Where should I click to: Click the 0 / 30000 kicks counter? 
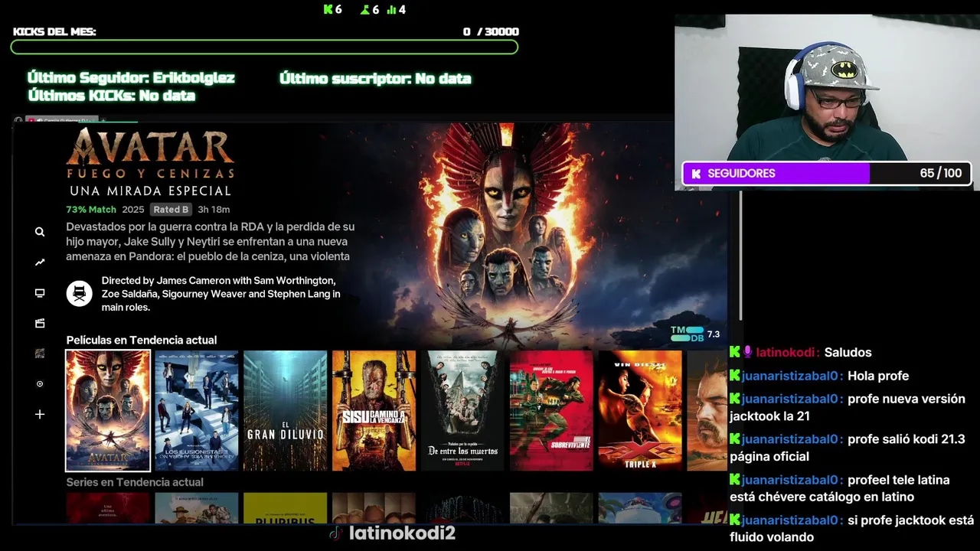(491, 31)
